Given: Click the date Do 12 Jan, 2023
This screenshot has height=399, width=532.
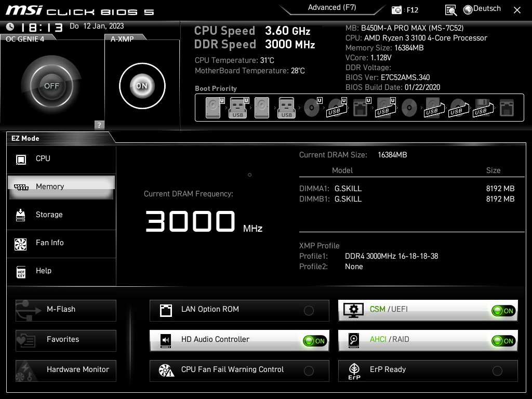Looking at the screenshot, I should (97, 26).
